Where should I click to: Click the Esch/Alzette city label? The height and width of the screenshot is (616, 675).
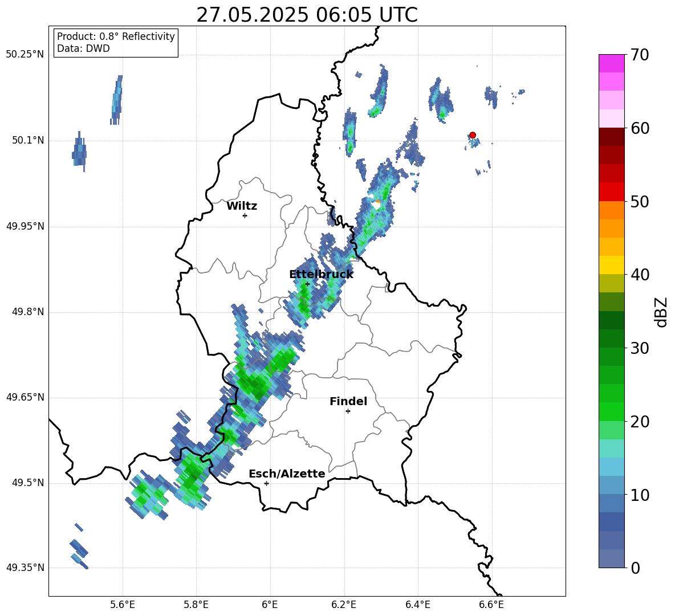pyautogui.click(x=287, y=474)
